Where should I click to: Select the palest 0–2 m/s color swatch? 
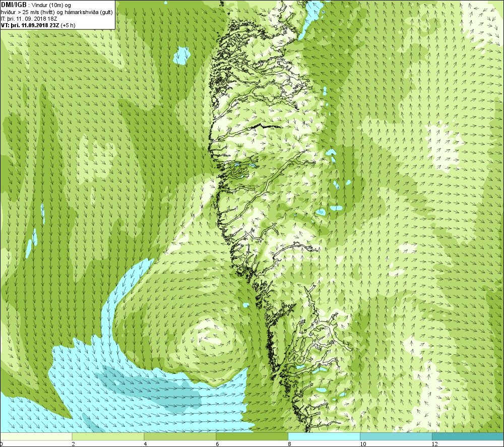coord(36,436)
